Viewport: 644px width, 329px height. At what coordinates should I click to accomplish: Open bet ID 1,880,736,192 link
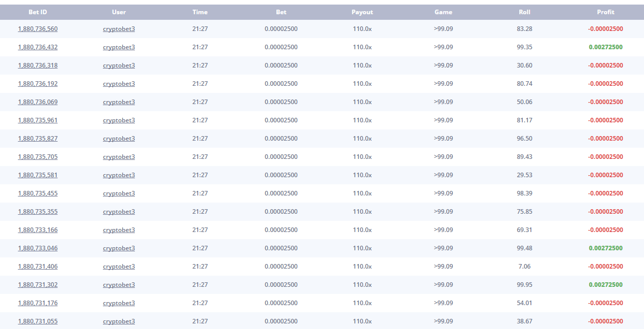[x=38, y=84]
